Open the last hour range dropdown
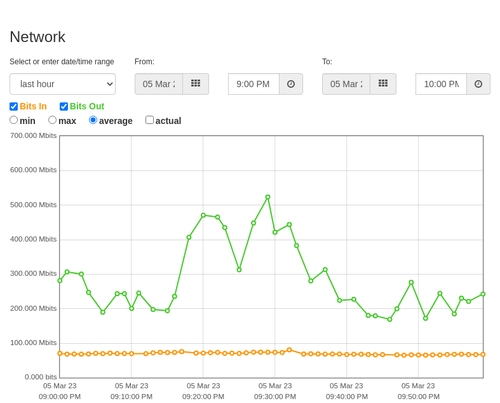 pos(63,84)
